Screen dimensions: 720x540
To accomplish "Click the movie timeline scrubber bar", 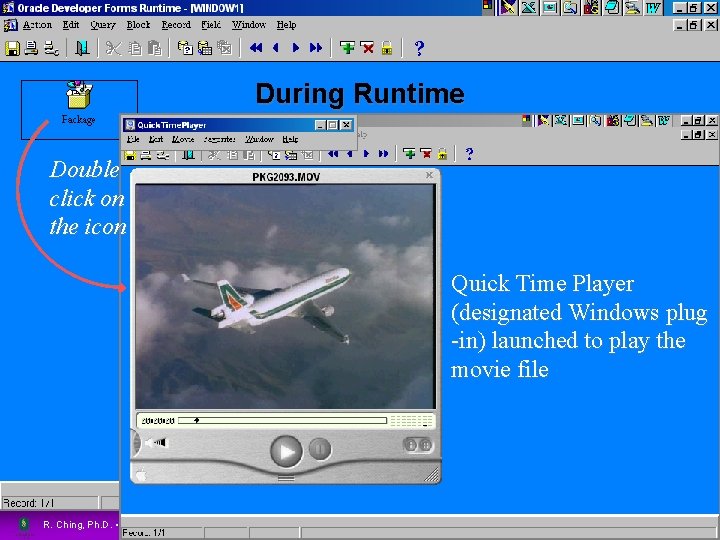I will [282, 421].
